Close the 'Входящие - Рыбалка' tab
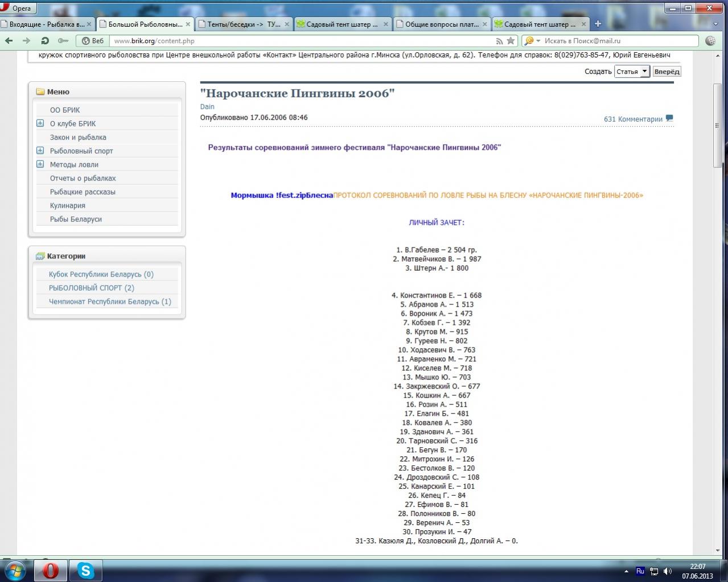Screen dimensions: 728x582 [89, 24]
